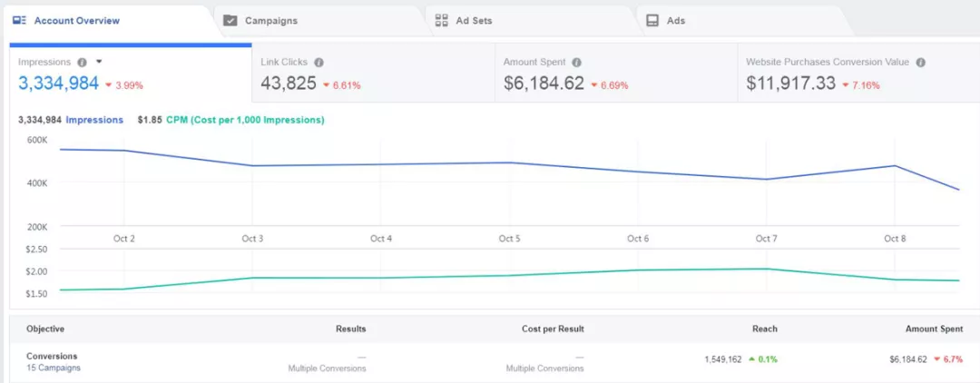Click the 6.61% link clicks change indicator
This screenshot has height=383, width=980.
point(341,85)
